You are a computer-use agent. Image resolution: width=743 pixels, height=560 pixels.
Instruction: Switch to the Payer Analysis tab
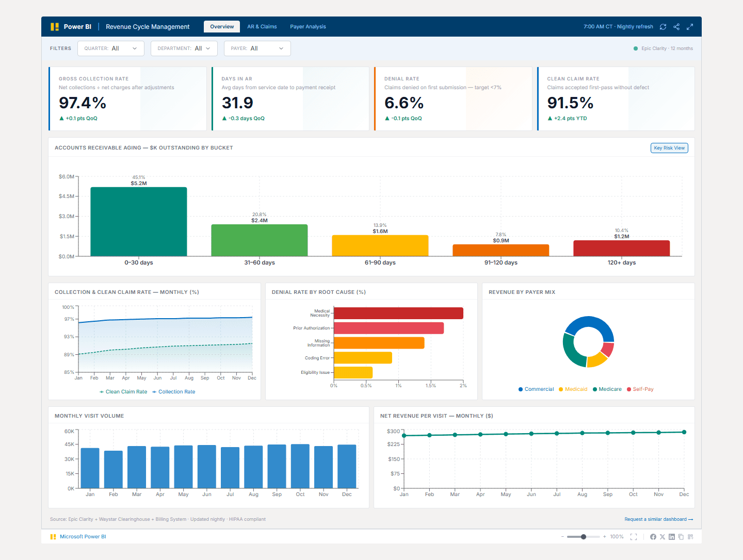point(308,27)
